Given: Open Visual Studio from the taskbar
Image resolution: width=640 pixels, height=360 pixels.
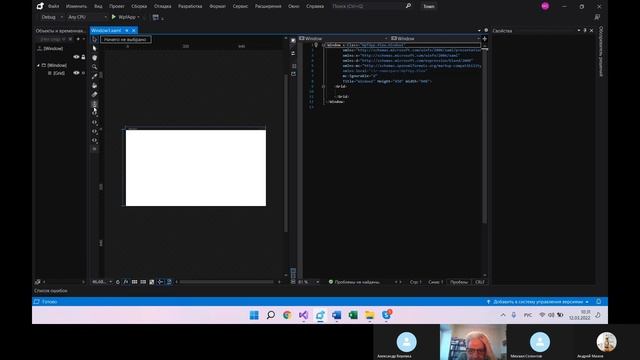Looking at the screenshot, I should [x=303, y=315].
